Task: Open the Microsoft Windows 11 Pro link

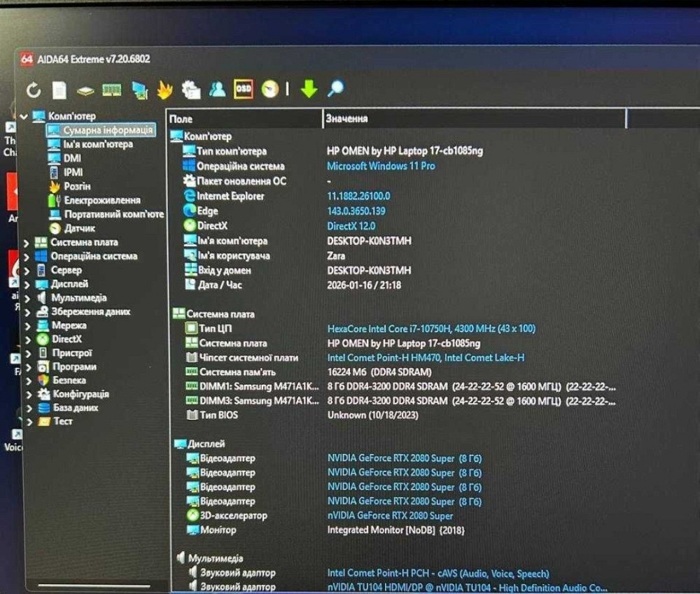Action: 381,166
